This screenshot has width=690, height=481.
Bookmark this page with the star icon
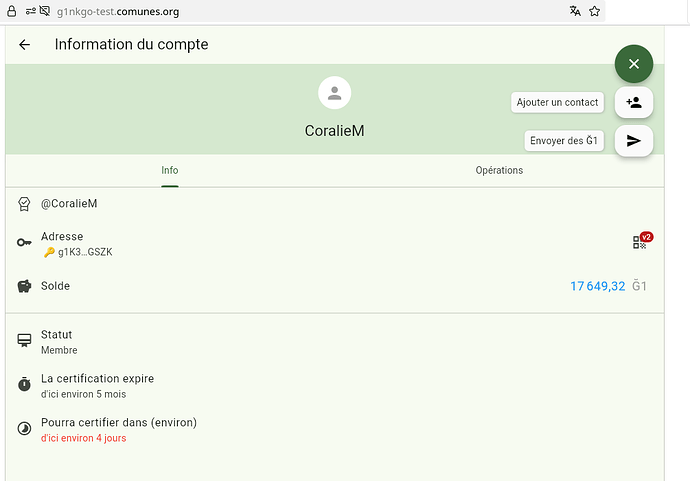click(x=595, y=11)
